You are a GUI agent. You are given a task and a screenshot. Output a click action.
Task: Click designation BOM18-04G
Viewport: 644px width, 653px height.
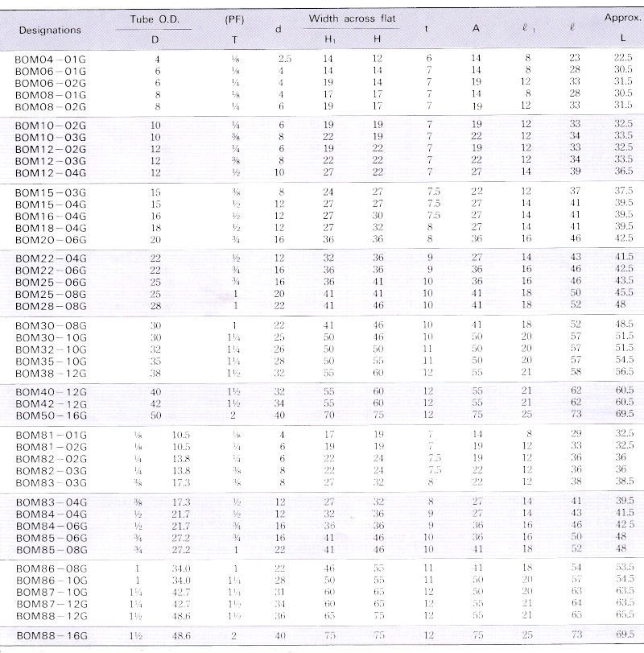click(x=51, y=228)
